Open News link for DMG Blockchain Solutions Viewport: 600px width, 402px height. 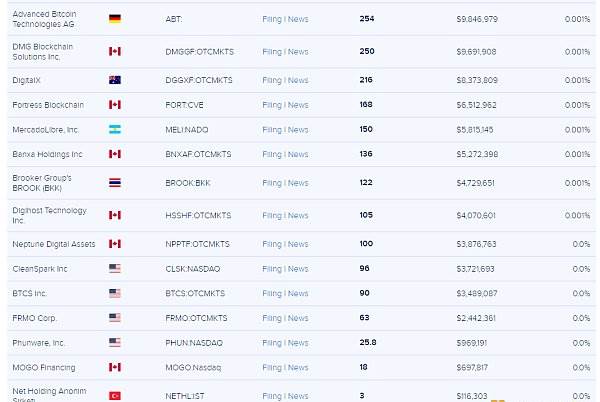point(298,52)
